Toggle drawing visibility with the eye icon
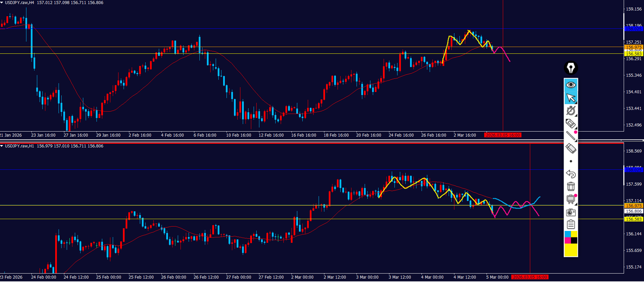The width and height of the screenshot is (644, 282). click(571, 85)
